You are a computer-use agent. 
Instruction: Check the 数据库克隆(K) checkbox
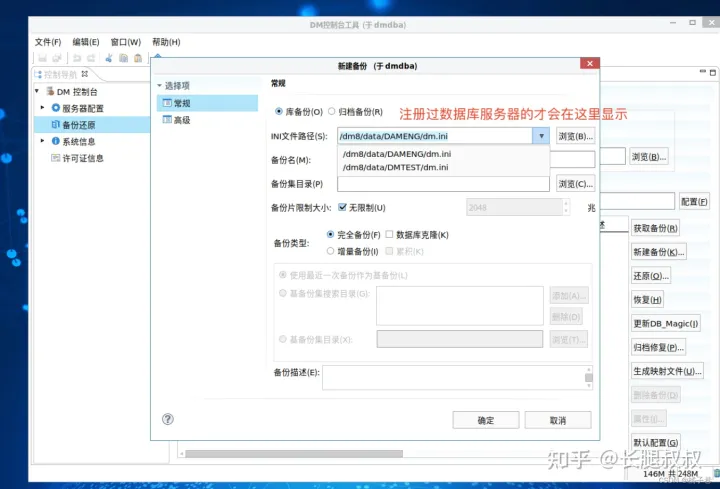tap(389, 234)
